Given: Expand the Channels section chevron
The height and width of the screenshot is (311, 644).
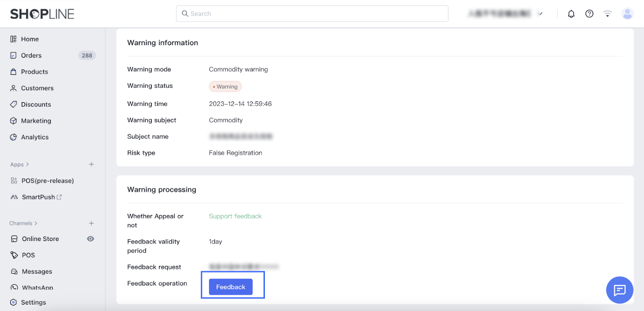Looking at the screenshot, I should click(36, 223).
